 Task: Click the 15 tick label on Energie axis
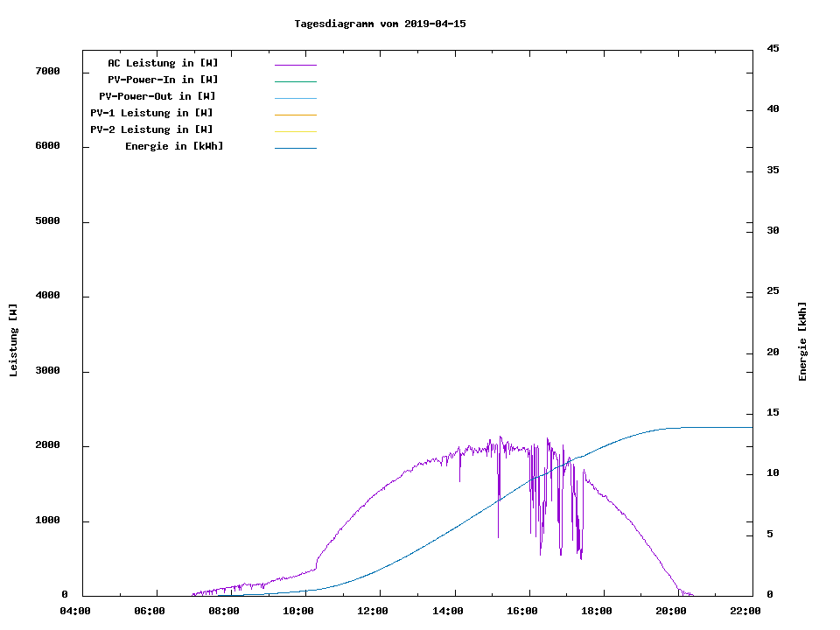click(x=773, y=412)
